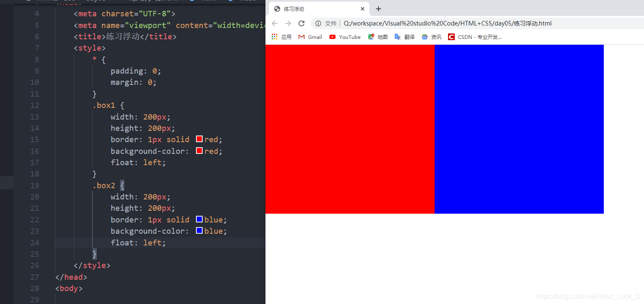The height and width of the screenshot is (304, 644).
Task: Click 'padding: 0;' on line 9
Action: 136,71
